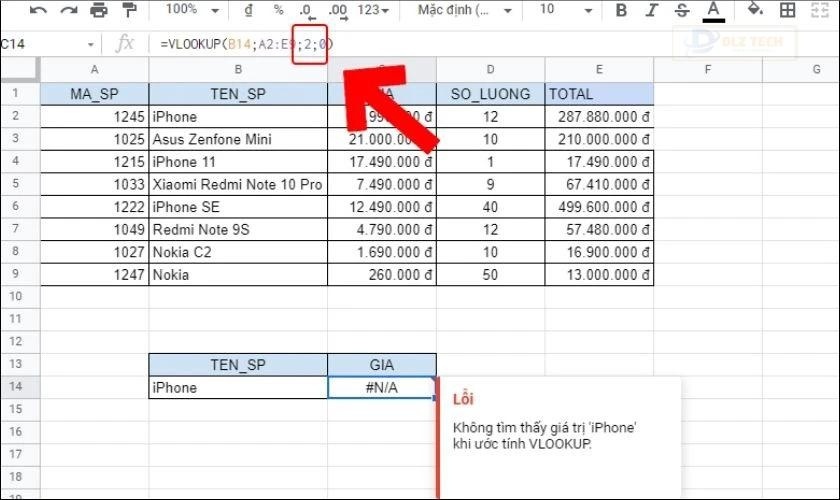Image resolution: width=840 pixels, height=500 pixels.
Task: Click the Asus Zenfone Mini cell
Action: [238, 139]
